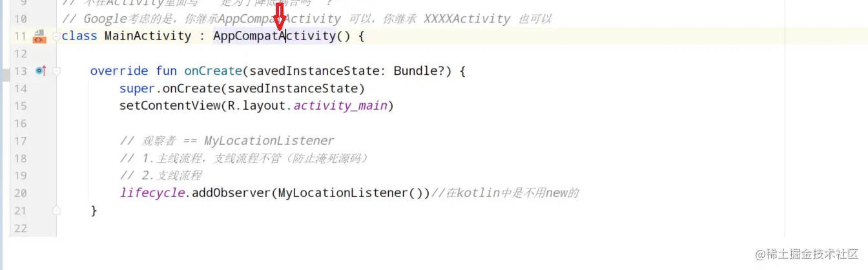
Task: Collapse the onCreate function fold marker
Action: (x=56, y=71)
